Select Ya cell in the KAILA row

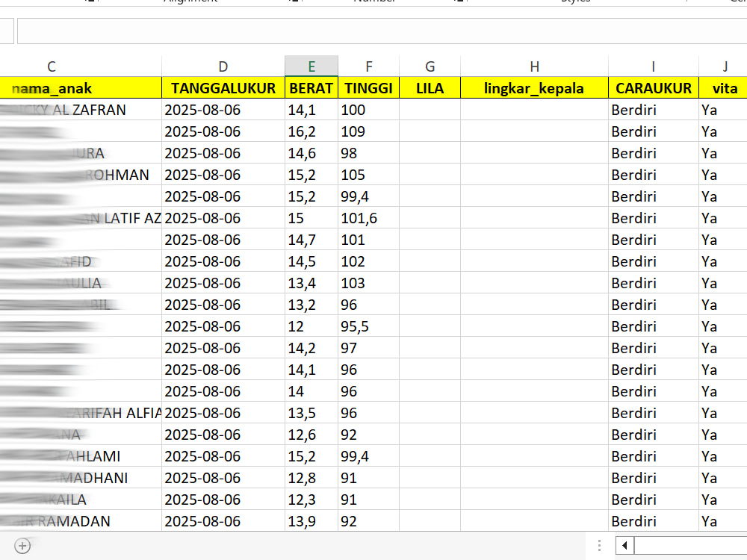click(x=722, y=500)
